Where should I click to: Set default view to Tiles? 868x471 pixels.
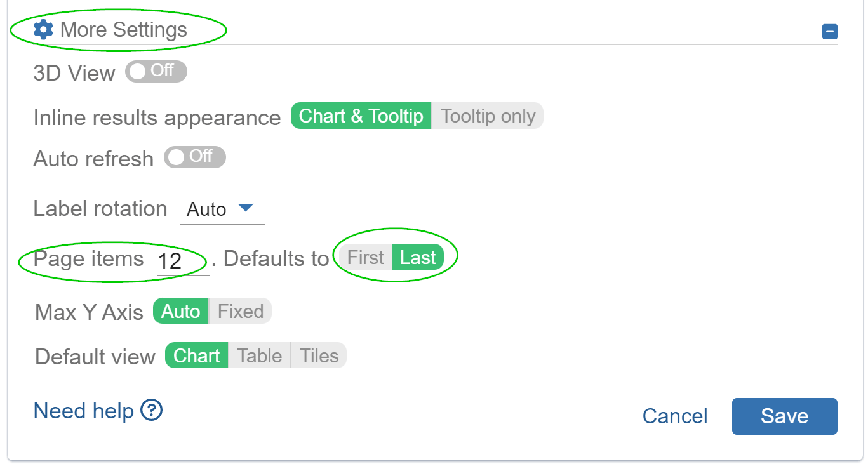318,356
